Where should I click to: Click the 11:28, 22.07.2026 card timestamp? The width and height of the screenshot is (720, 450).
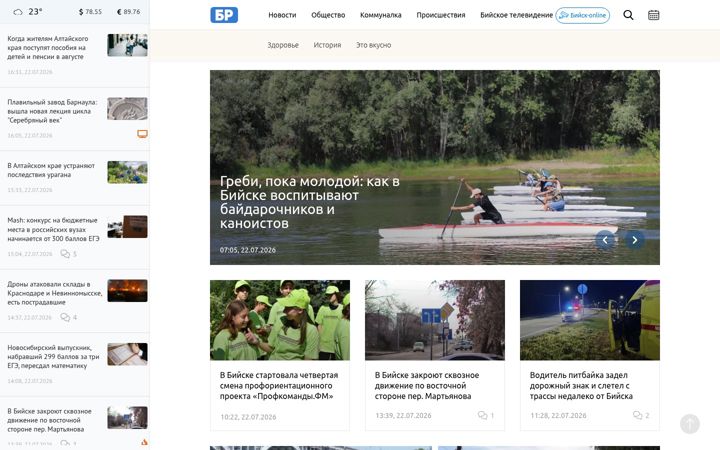[558, 415]
